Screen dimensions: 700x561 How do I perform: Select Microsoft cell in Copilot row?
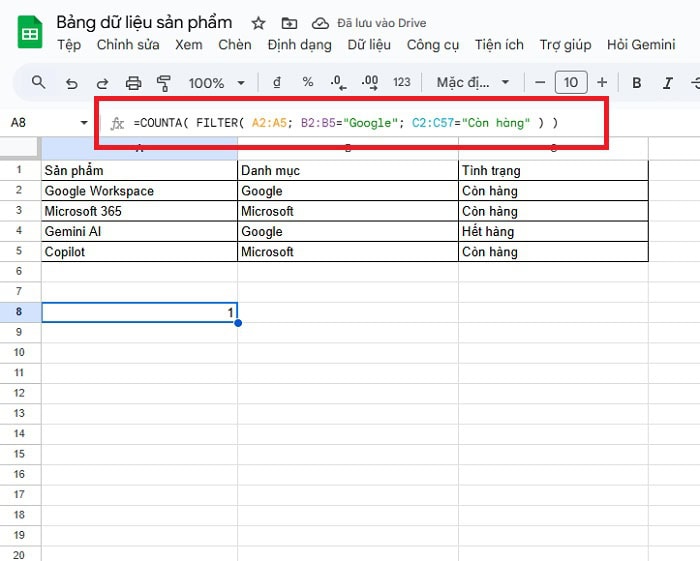pos(348,252)
